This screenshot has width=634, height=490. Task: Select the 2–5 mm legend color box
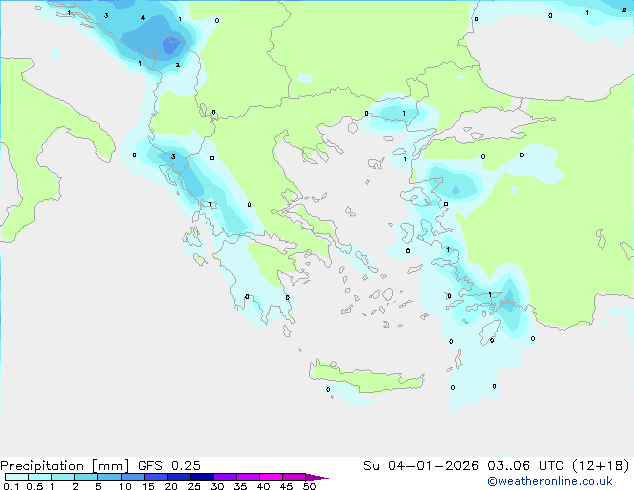pyautogui.click(x=86, y=477)
